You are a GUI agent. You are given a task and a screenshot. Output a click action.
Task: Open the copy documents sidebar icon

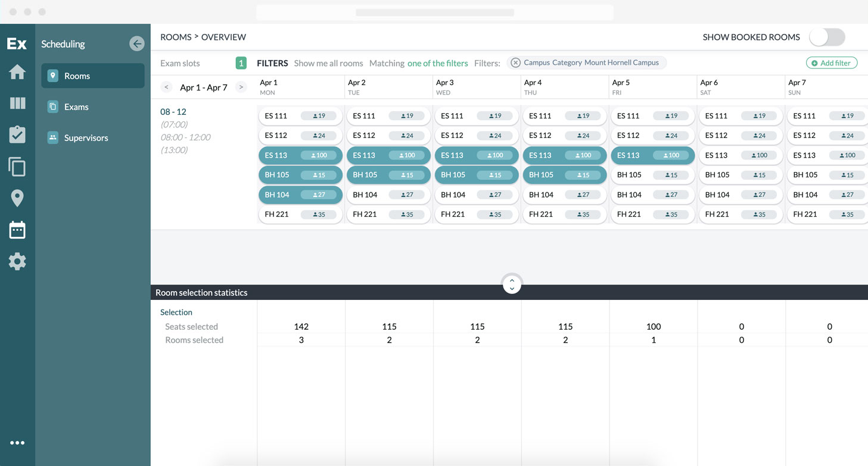coord(17,167)
